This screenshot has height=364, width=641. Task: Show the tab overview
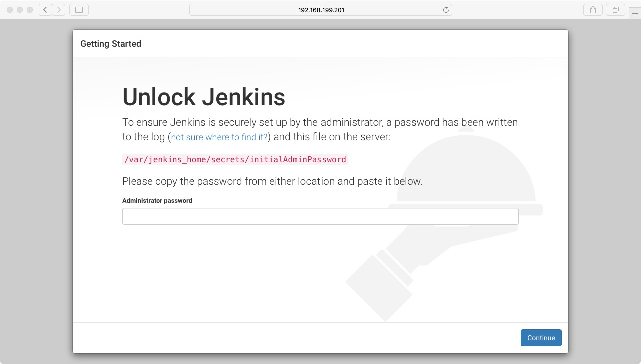coord(615,10)
